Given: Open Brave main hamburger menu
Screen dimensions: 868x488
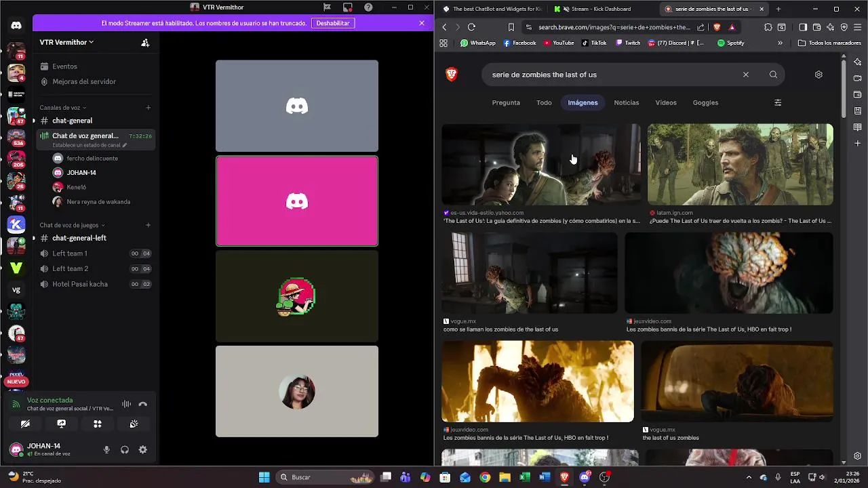Looking at the screenshot, I should tap(858, 27).
